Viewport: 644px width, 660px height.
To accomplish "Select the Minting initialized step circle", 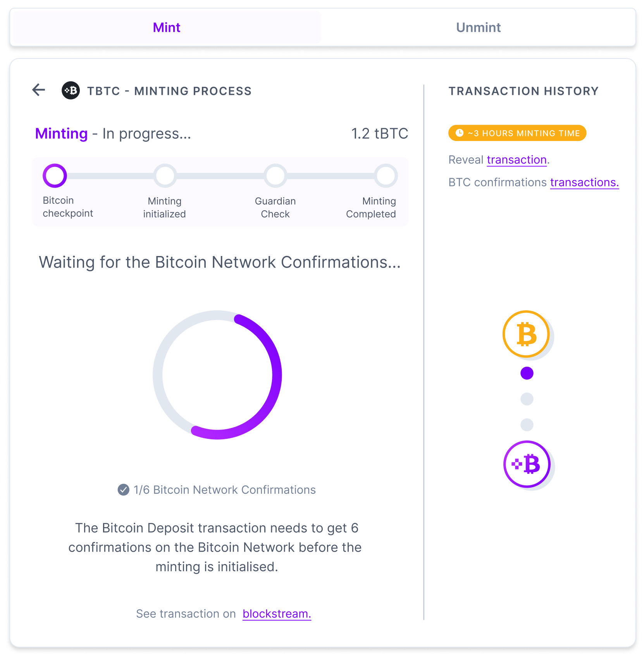I will [x=165, y=175].
